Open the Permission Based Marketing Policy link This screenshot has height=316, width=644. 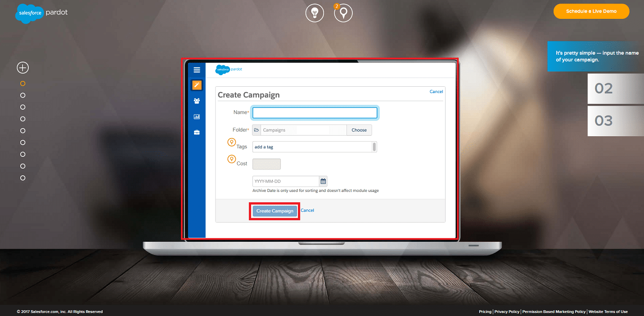pyautogui.click(x=554, y=312)
